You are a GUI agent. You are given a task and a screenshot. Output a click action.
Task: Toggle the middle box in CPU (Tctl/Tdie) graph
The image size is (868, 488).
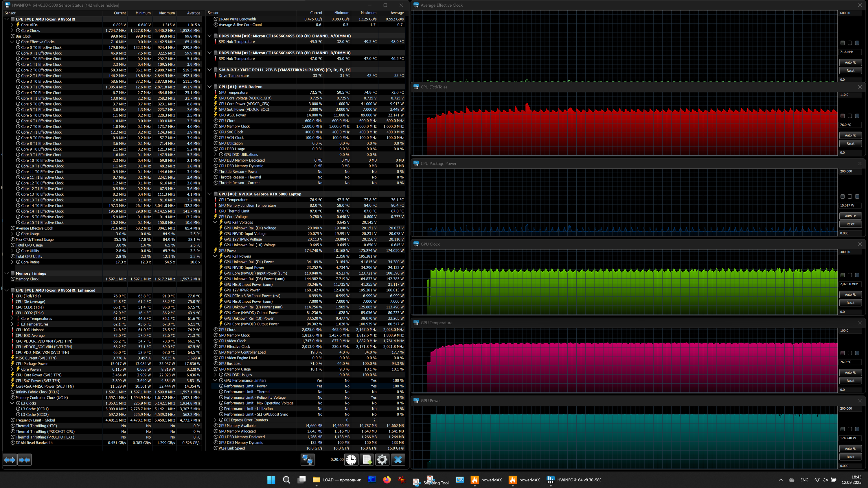point(850,116)
